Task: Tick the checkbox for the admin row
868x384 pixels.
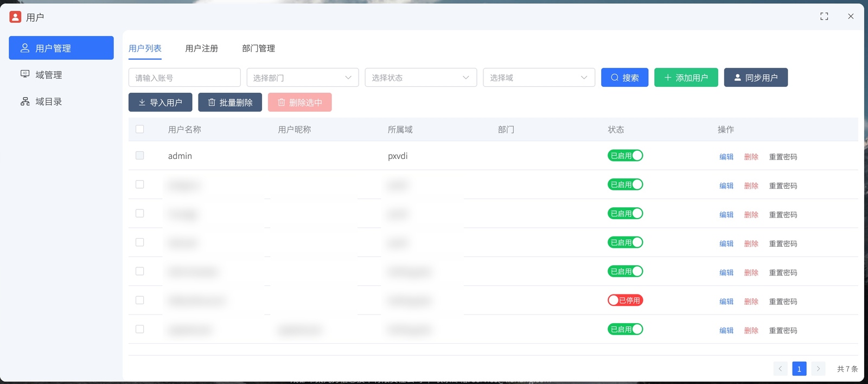Action: (140, 156)
